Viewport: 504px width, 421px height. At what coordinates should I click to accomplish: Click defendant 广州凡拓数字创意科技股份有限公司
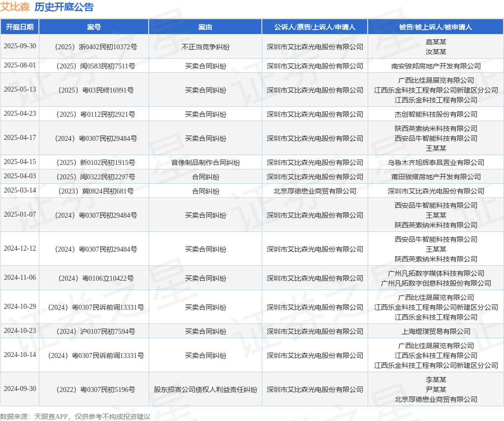436,283
